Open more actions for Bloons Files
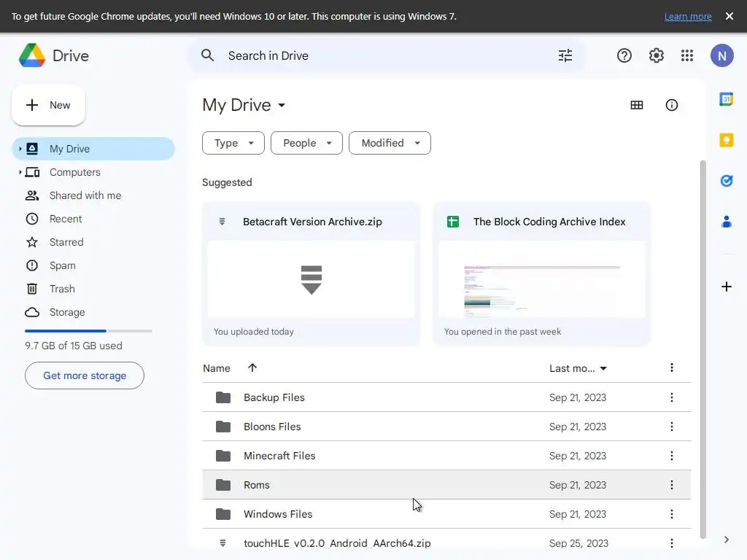The image size is (747, 560). [671, 427]
